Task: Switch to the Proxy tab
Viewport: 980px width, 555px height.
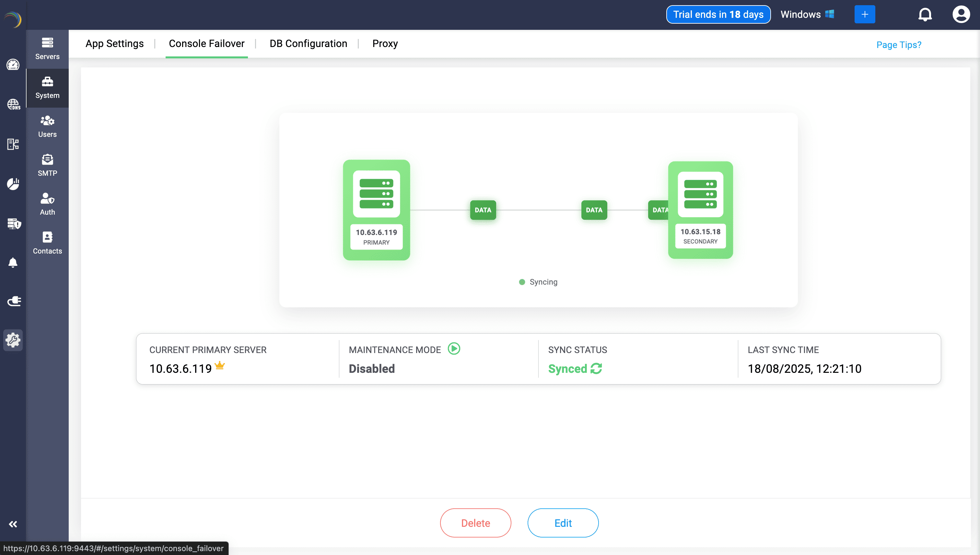Action: [x=385, y=43]
